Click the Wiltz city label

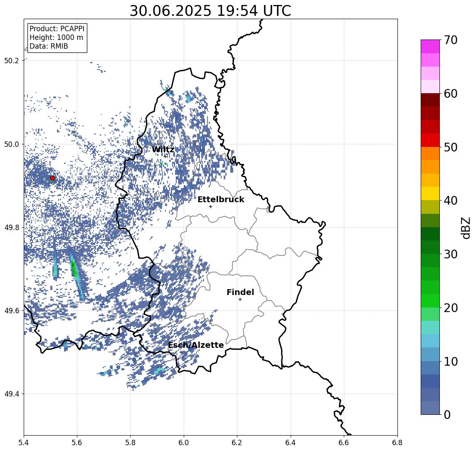(x=163, y=149)
